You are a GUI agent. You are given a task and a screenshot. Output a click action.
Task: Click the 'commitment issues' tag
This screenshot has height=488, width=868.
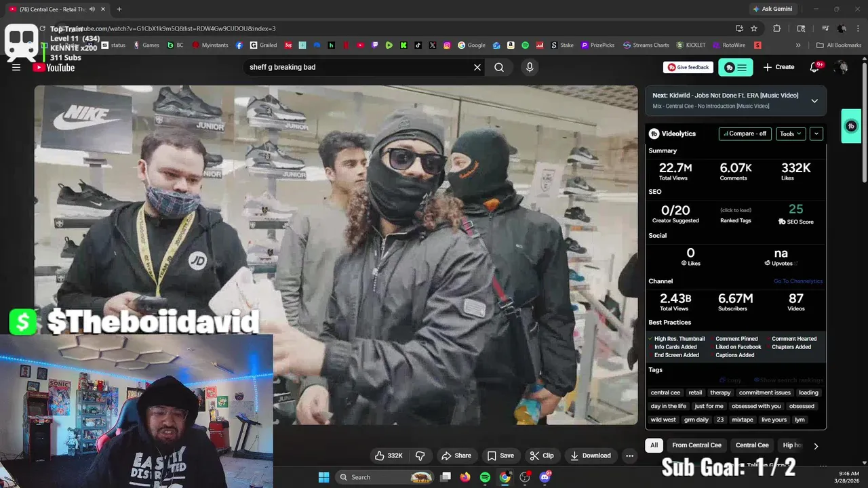click(x=765, y=392)
